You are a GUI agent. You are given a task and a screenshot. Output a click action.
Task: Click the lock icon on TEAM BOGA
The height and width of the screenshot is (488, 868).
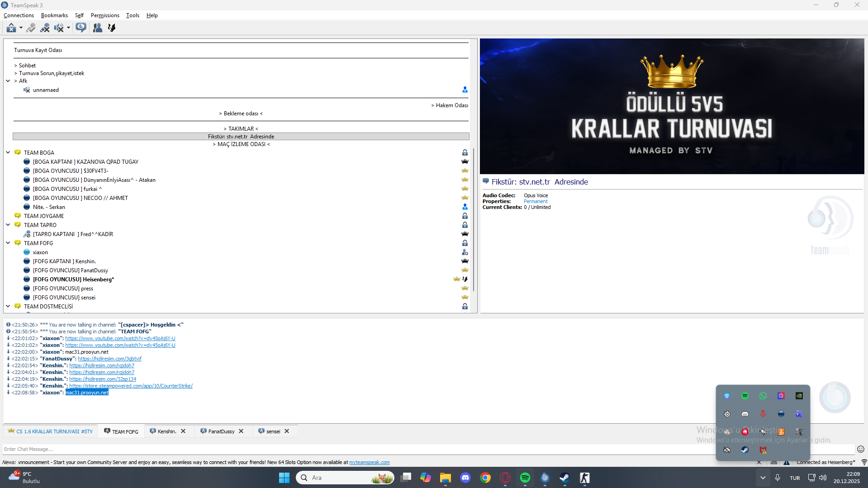(465, 153)
